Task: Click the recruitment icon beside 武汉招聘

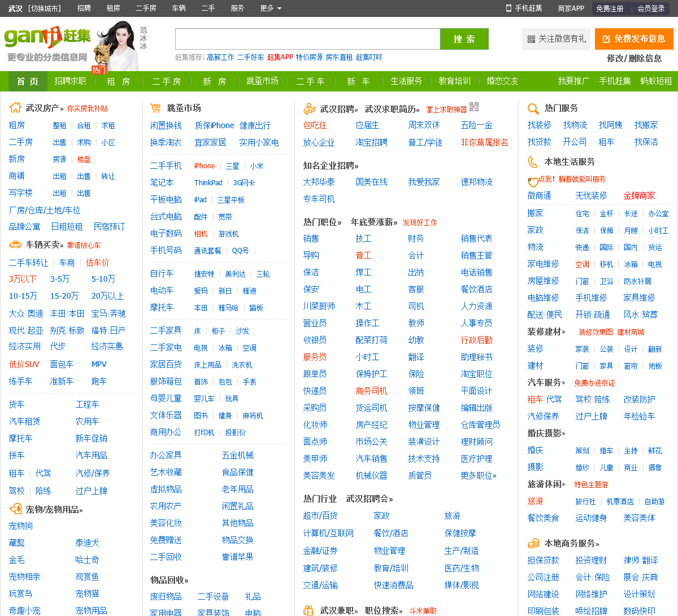Action: (x=309, y=108)
